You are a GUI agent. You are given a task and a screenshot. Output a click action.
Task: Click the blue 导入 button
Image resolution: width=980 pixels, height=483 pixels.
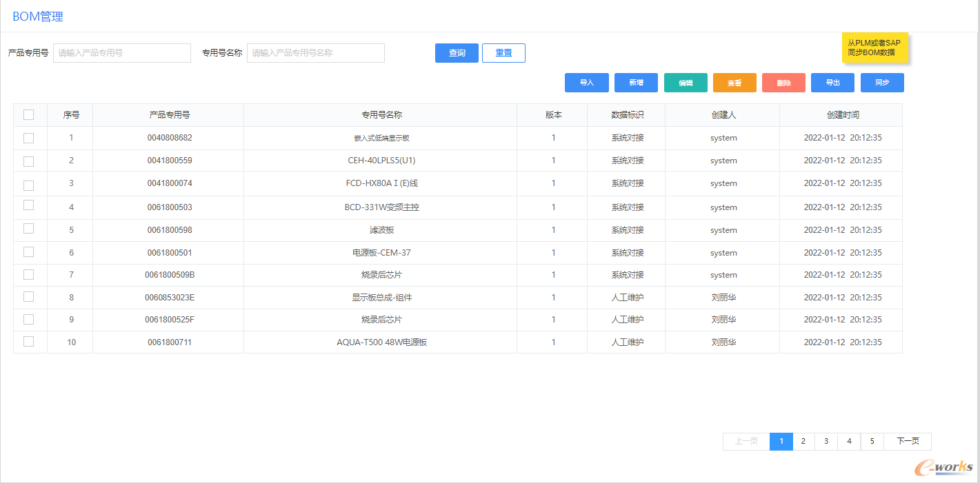click(x=587, y=83)
